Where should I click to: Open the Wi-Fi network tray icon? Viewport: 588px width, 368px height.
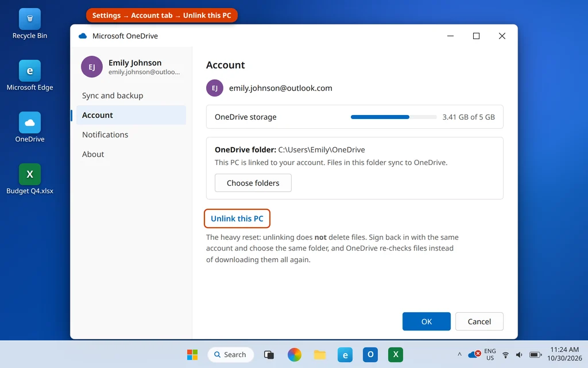tap(505, 354)
